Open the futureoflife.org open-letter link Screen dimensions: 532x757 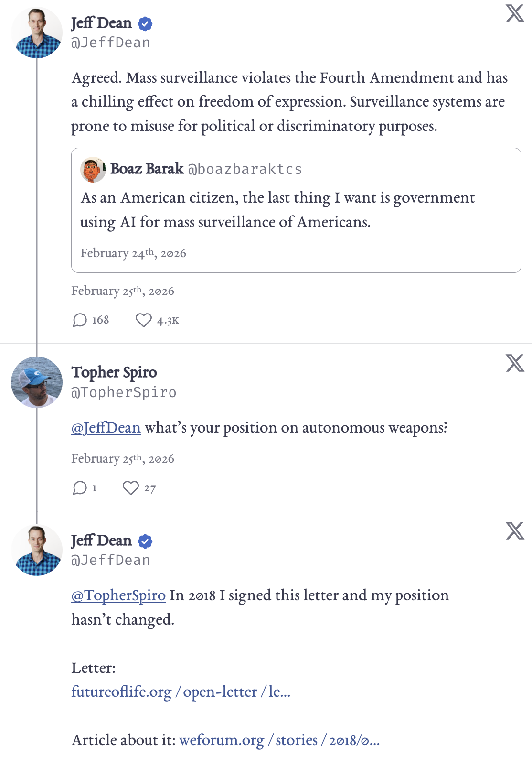[181, 692]
